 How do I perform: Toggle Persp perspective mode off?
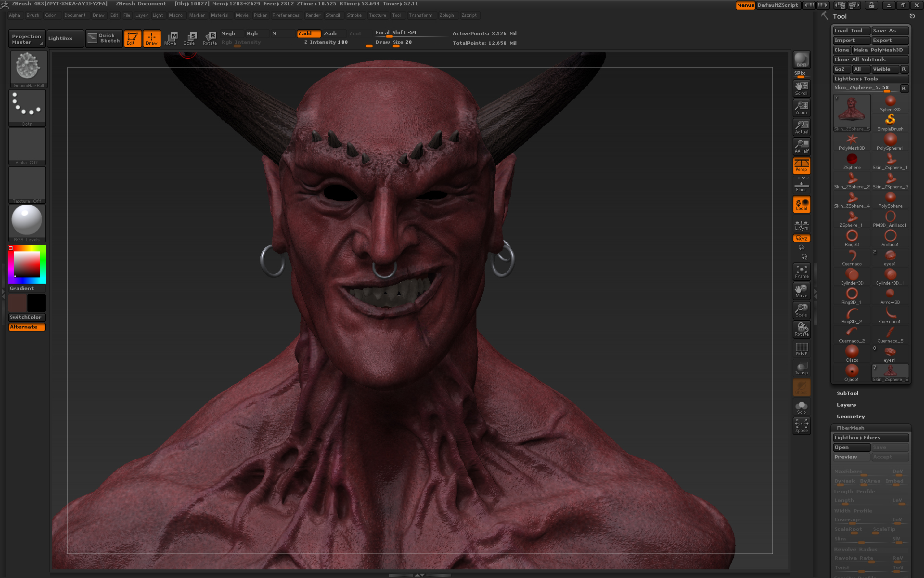[x=801, y=165]
